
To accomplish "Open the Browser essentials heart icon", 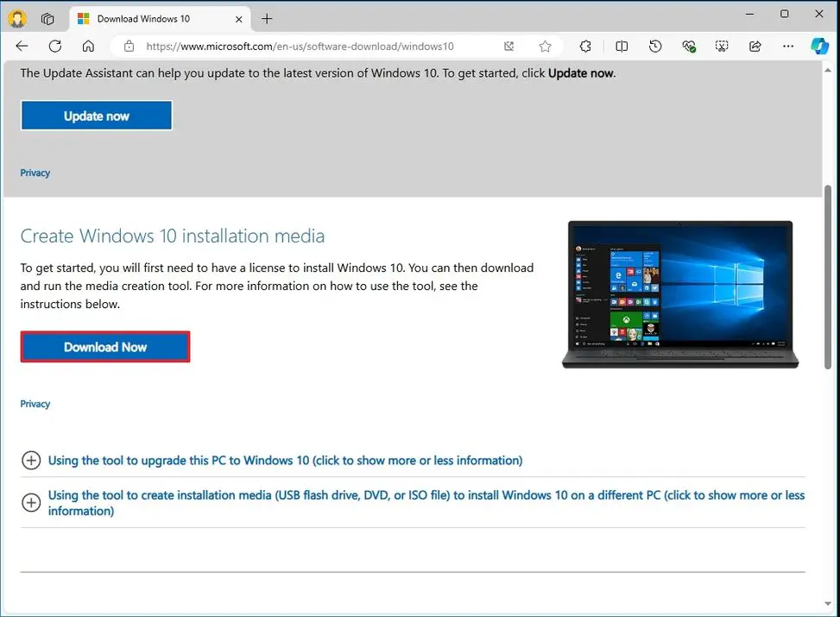I will click(689, 46).
